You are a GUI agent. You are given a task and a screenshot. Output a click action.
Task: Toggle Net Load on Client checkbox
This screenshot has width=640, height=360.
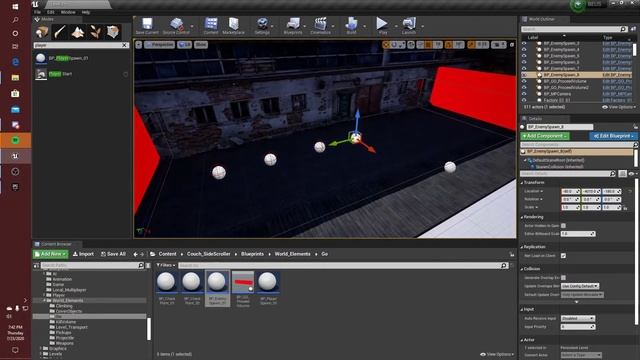click(x=563, y=256)
